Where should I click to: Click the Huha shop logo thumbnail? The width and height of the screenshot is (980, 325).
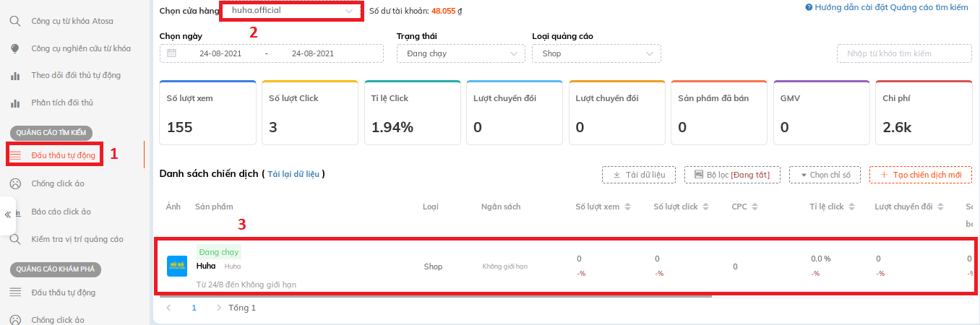pyautogui.click(x=177, y=266)
